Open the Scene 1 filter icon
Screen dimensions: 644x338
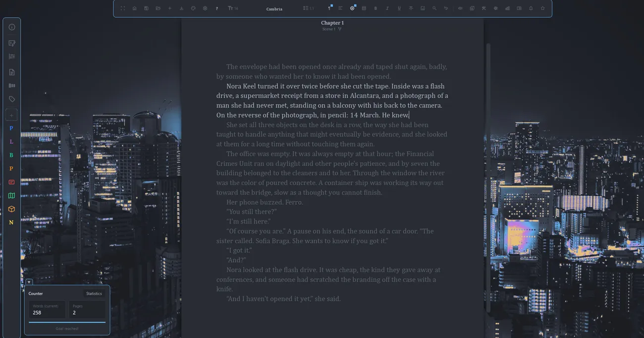coord(339,29)
